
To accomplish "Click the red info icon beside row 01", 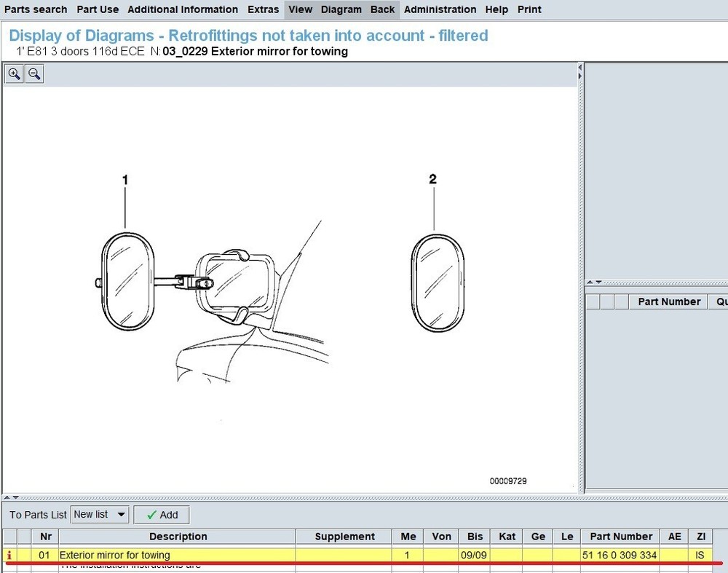I will point(9,556).
